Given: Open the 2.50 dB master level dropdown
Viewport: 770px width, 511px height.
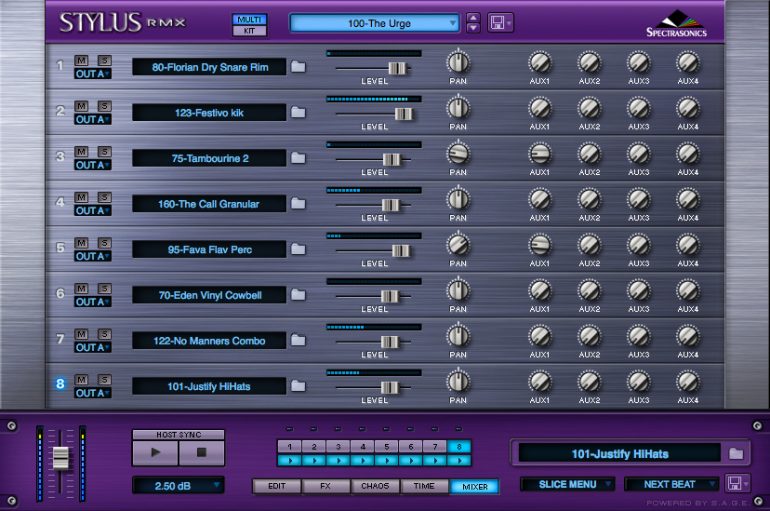Looking at the screenshot, I should 178,486.
